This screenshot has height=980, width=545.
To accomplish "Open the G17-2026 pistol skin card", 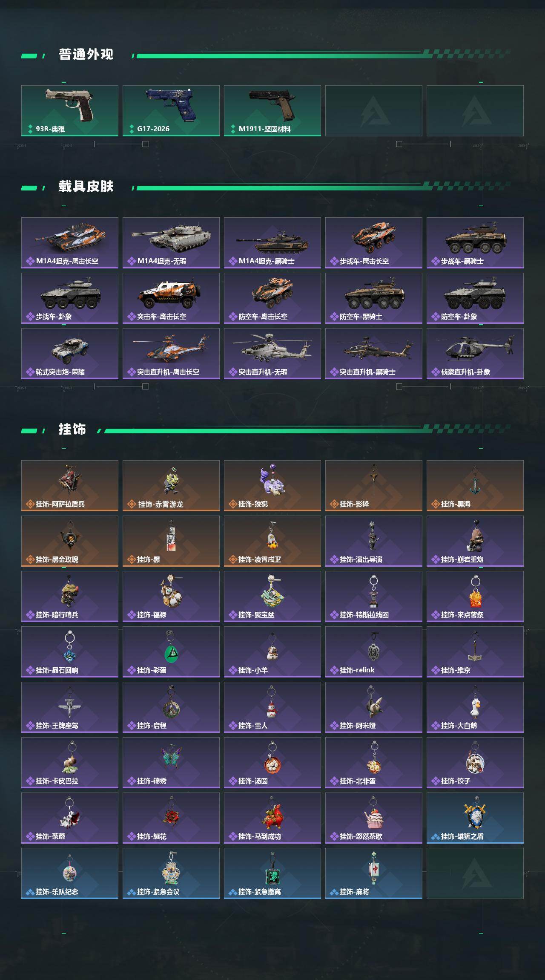I will [171, 111].
